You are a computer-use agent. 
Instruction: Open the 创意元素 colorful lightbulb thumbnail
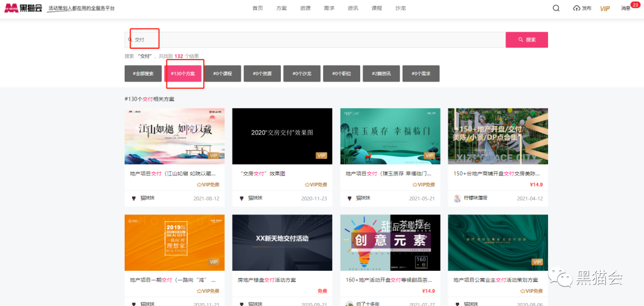(x=390, y=242)
